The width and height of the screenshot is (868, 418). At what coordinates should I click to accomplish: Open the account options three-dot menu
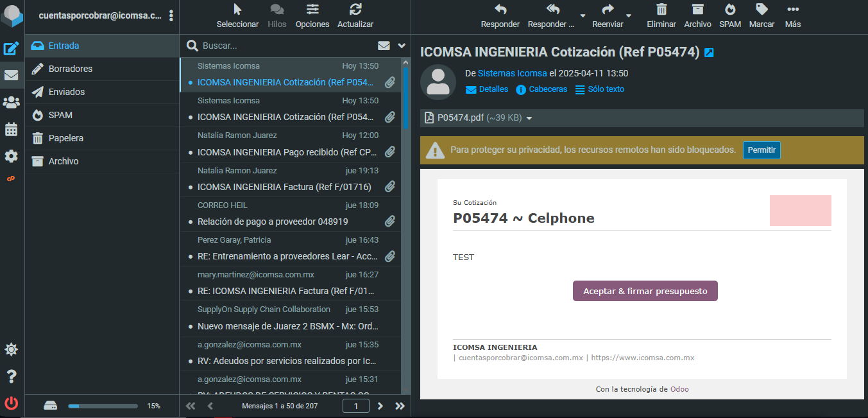click(171, 16)
